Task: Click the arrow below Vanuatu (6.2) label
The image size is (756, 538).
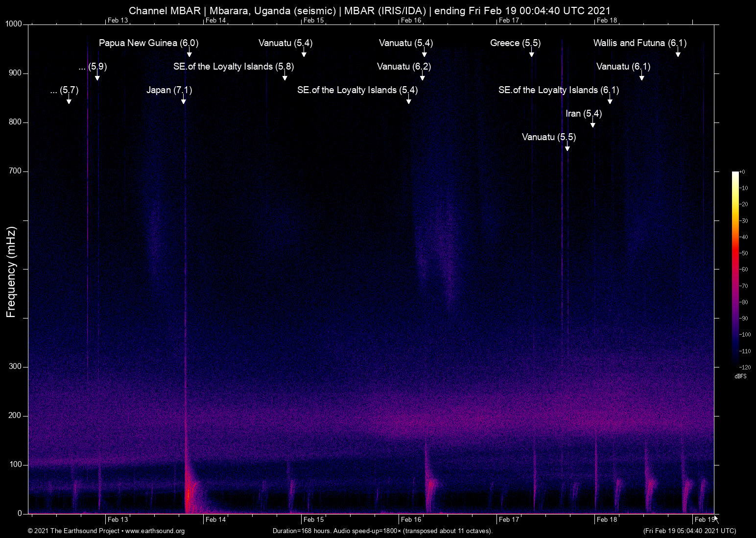Action: point(422,77)
